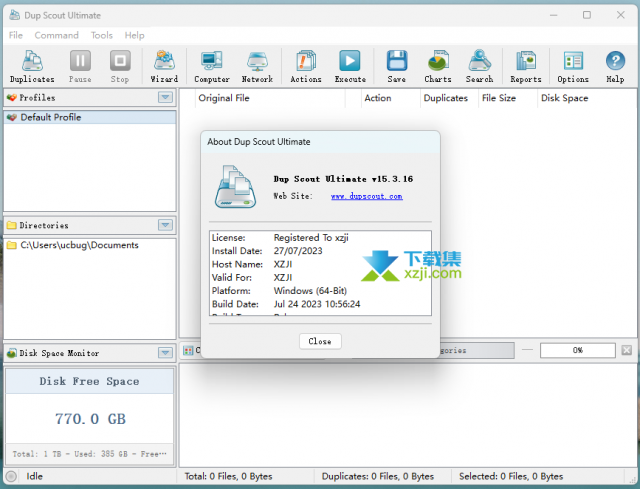Viewport: 640px width, 489px height.
Task: Click the Host Name XZJI row
Action: (320, 264)
